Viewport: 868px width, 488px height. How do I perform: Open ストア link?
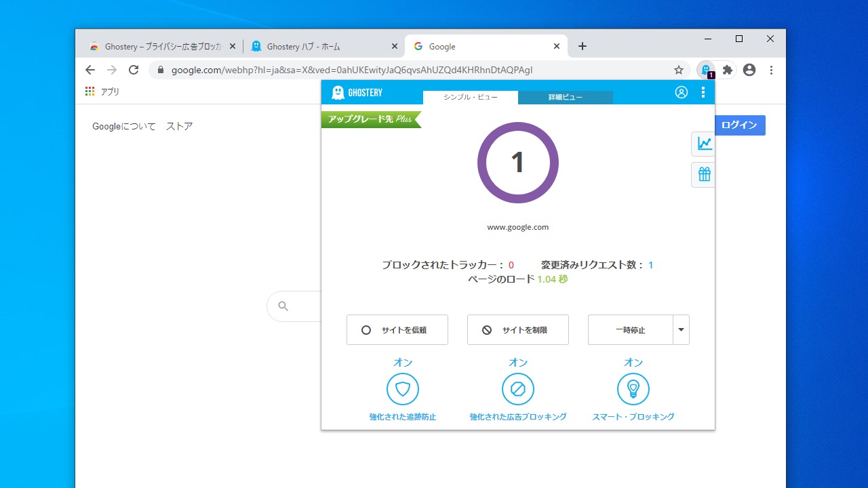tap(180, 126)
